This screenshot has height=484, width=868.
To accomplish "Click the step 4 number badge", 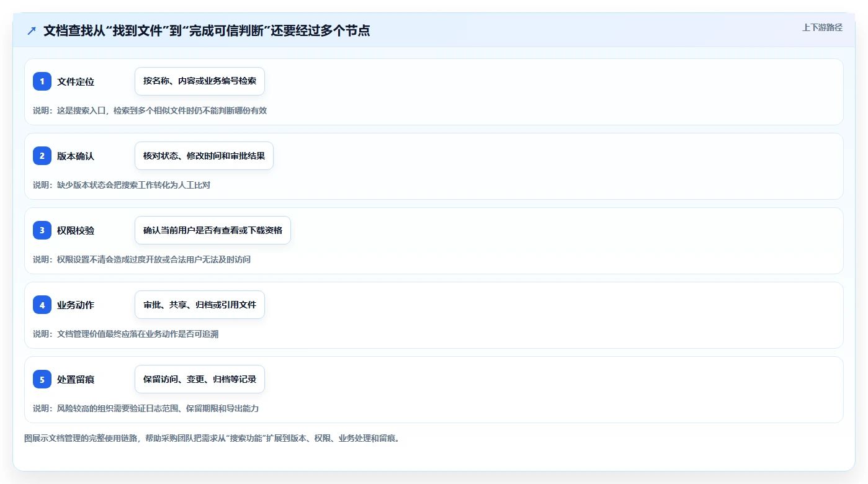I will click(x=42, y=305).
